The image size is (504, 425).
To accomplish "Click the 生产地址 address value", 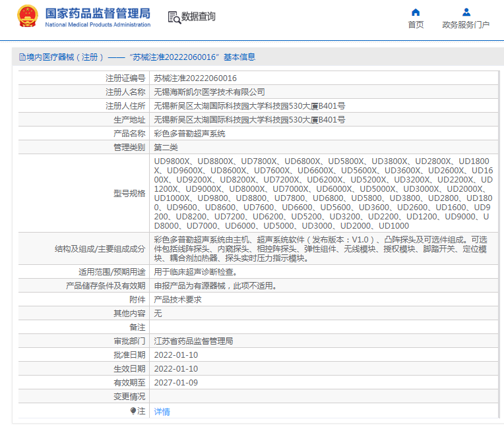I will click(x=249, y=120).
